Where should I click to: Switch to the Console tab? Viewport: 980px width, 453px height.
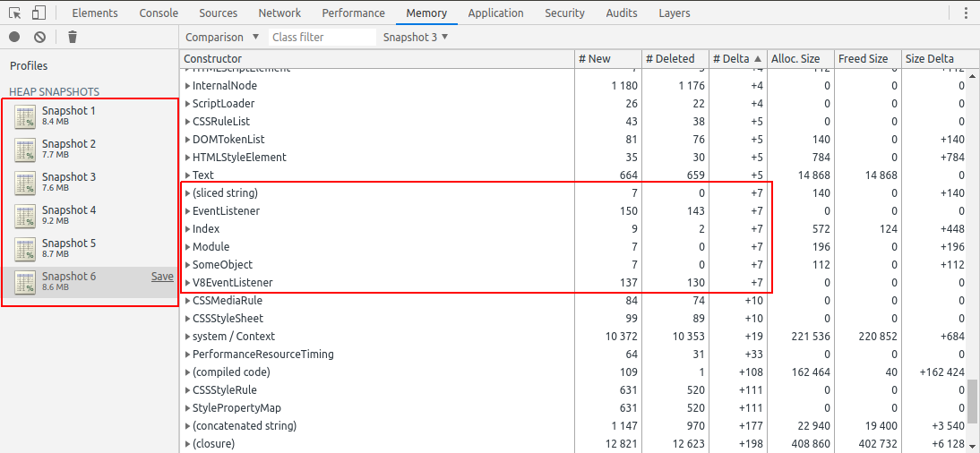coord(159,13)
